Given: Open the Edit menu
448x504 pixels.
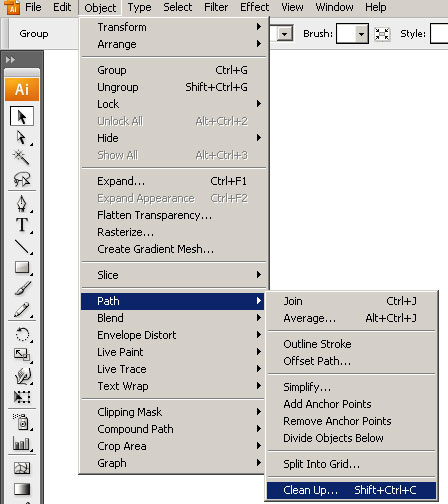Looking at the screenshot, I should click(x=62, y=7).
